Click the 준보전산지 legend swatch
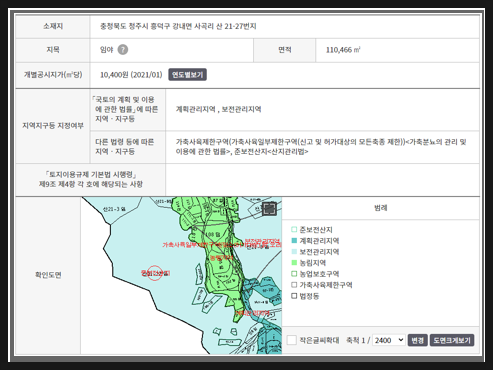The width and height of the screenshot is (493, 370). pos(294,229)
